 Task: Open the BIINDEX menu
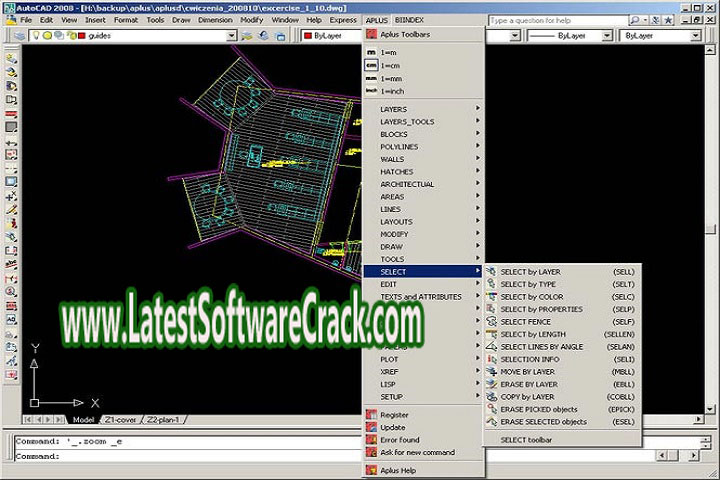pyautogui.click(x=410, y=20)
